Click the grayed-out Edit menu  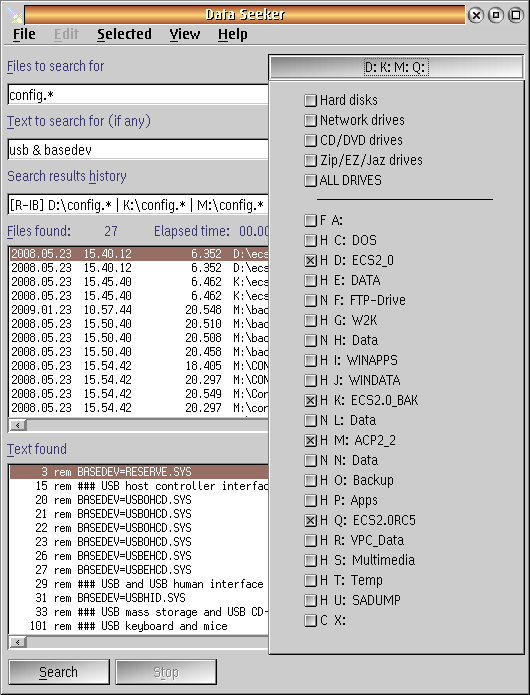[66, 34]
